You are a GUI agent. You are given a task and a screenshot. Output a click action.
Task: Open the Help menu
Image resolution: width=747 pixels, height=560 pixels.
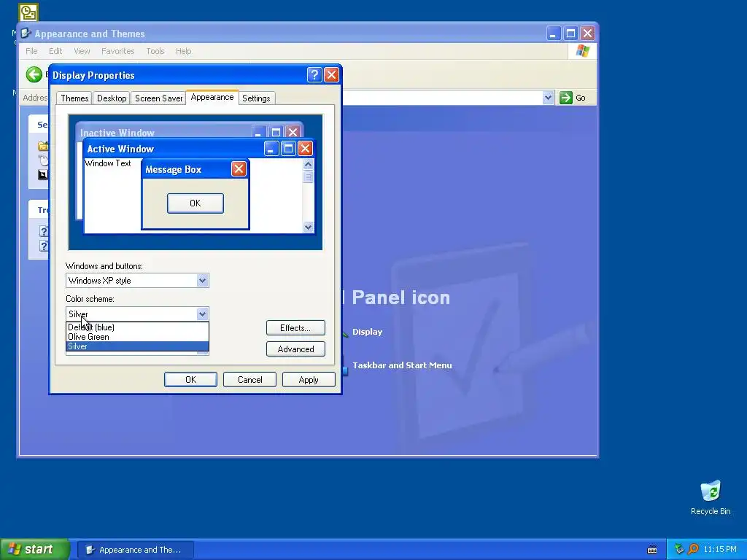click(x=183, y=51)
